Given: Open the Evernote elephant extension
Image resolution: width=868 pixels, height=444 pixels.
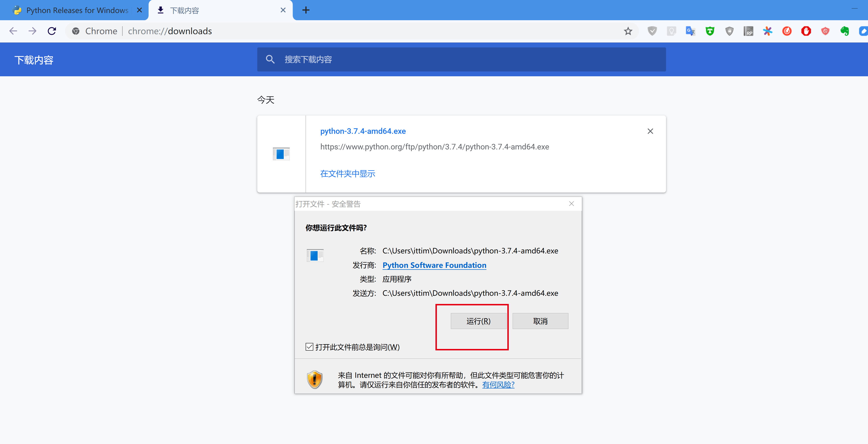Looking at the screenshot, I should [844, 31].
